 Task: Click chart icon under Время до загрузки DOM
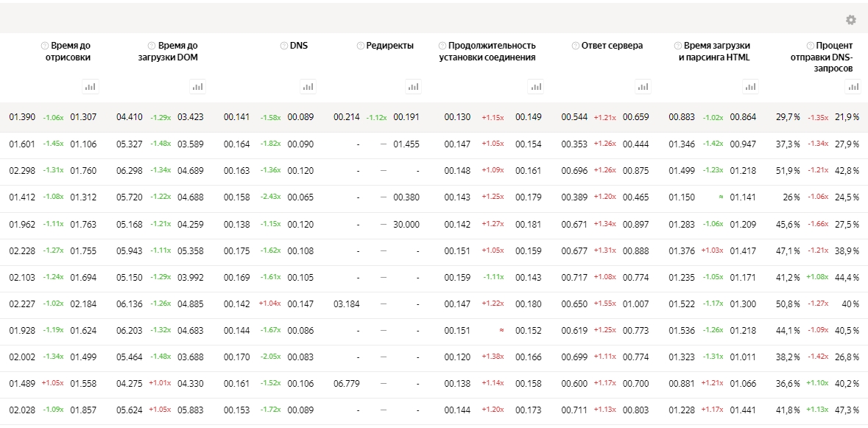[197, 87]
